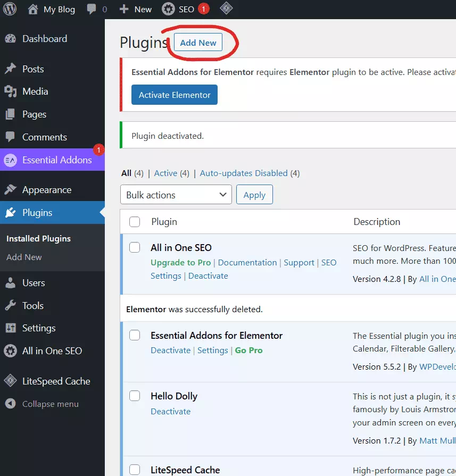Image resolution: width=456 pixels, height=476 pixels.
Task: Open the SEO gear icon in admin bar
Action: (x=168, y=9)
